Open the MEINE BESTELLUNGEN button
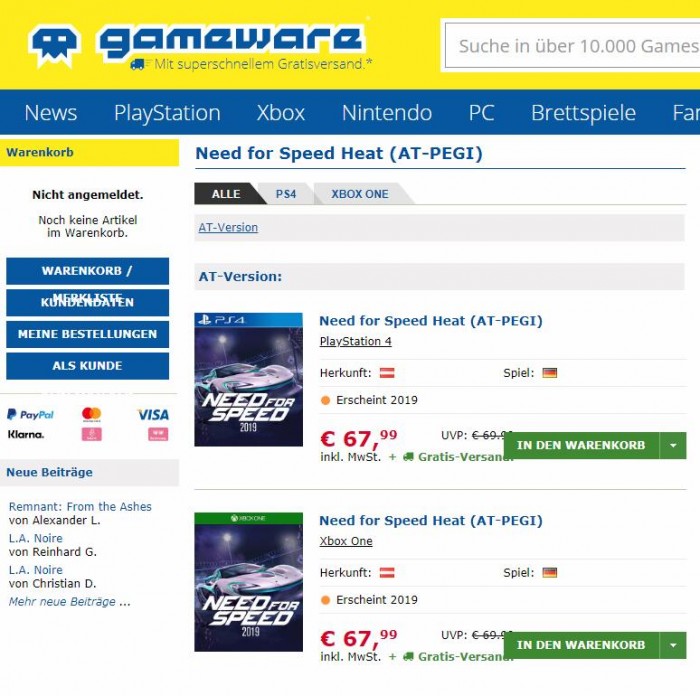Screen dimensions: 700x696 pyautogui.click(x=88, y=334)
